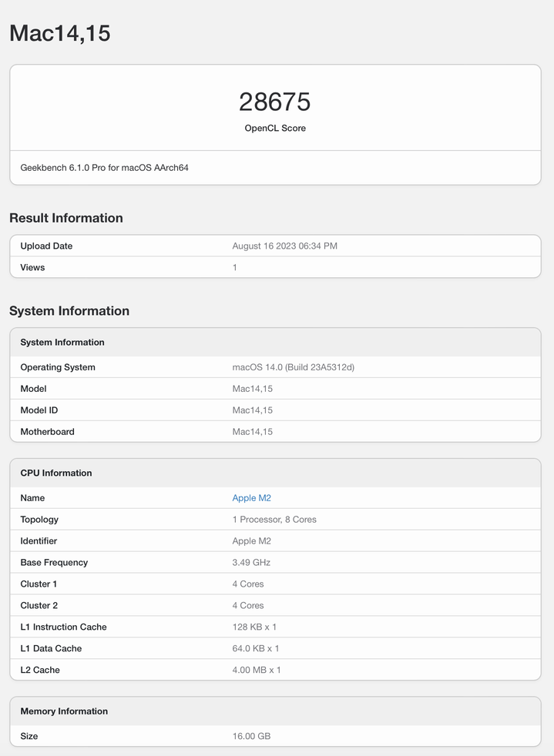Click the Identifier label
554x756 pixels.
coord(39,541)
